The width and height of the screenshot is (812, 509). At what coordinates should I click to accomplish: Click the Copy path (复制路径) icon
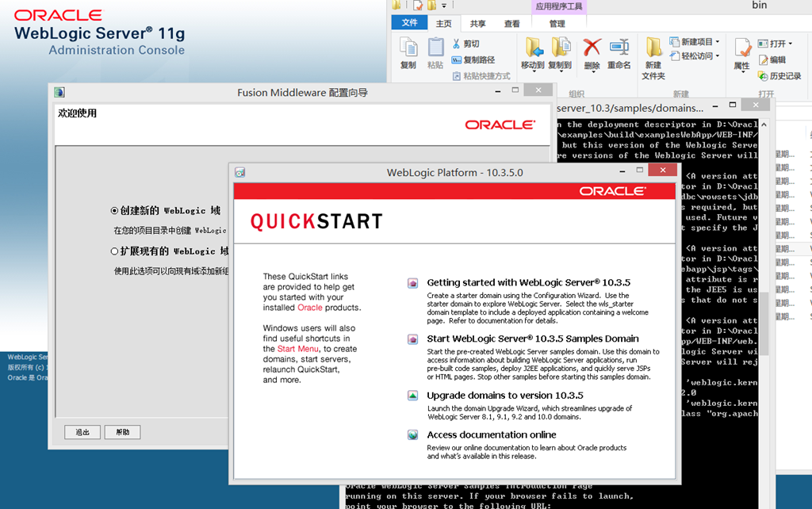click(x=456, y=60)
